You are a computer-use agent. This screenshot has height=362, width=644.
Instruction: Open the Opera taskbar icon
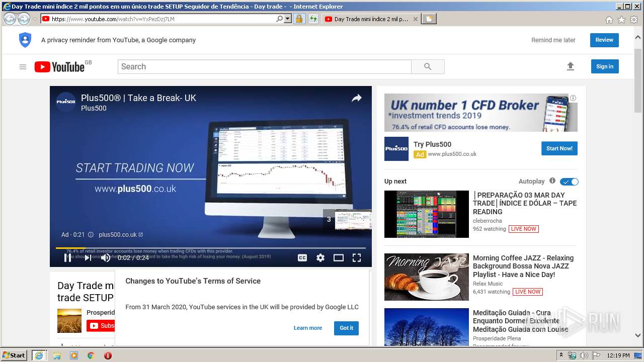[108, 355]
